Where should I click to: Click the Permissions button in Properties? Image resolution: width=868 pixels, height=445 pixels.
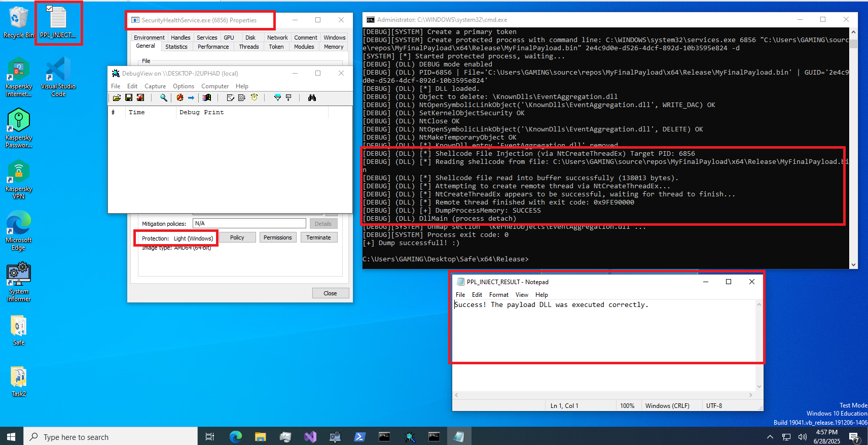[278, 237]
